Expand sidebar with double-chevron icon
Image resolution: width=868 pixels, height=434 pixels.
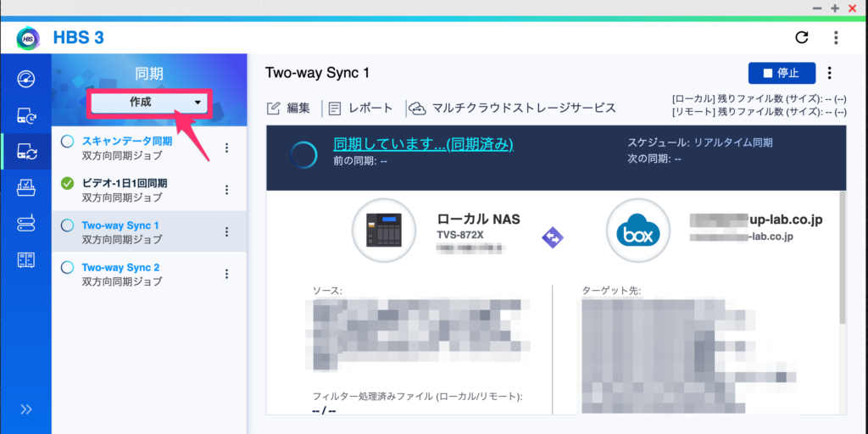click(x=26, y=409)
